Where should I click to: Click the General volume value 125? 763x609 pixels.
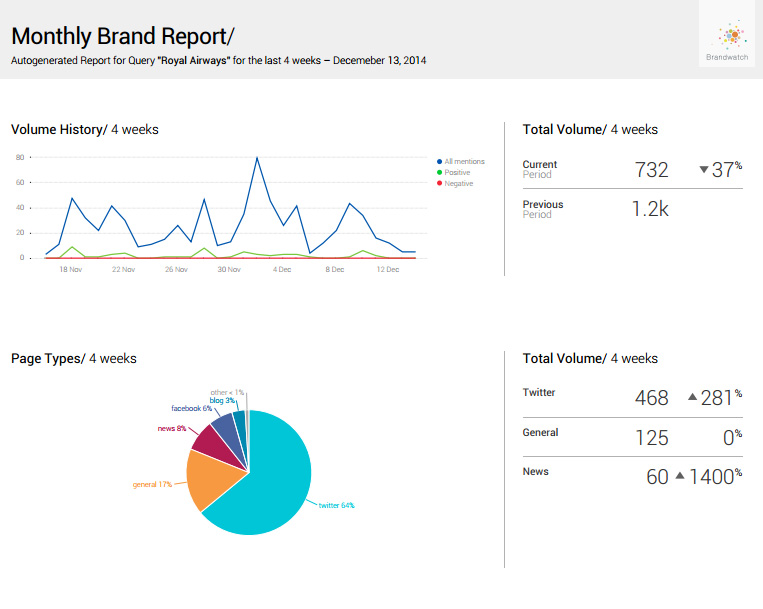(652, 438)
